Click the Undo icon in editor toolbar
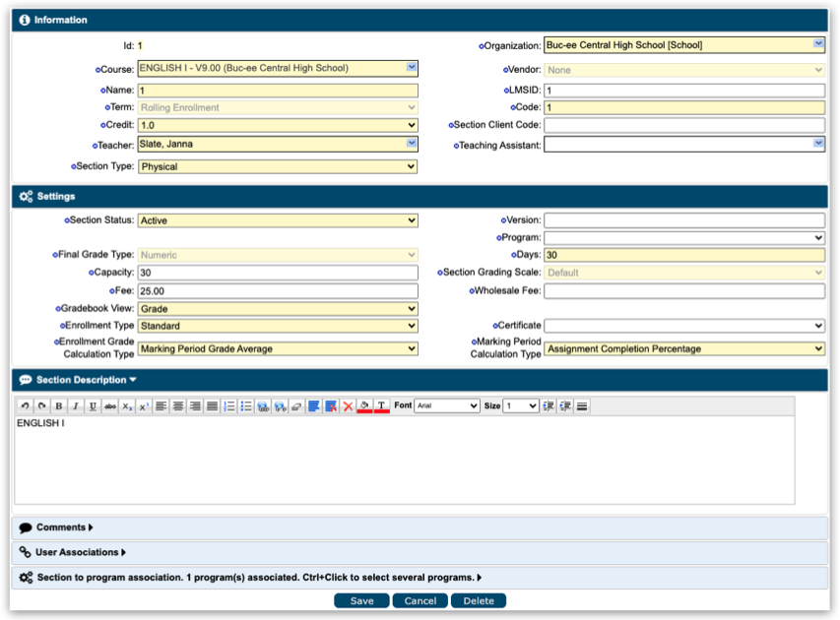The image size is (840, 620). 25,405
